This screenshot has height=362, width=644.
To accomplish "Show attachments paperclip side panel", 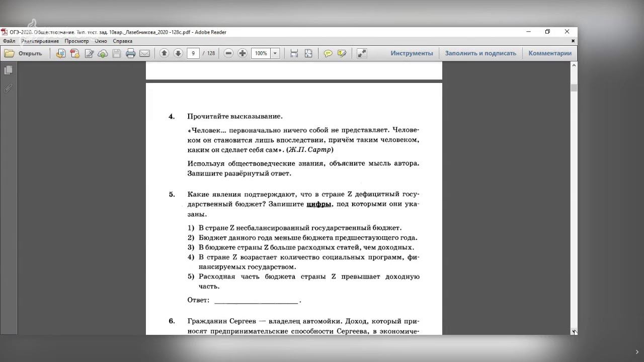I will click(x=8, y=88).
